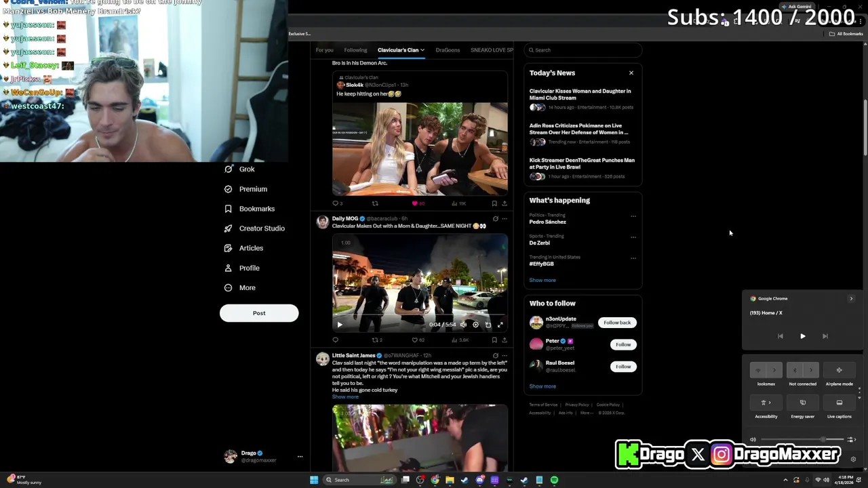Repost the Slok4k post
Screen dimensions: 868x488
(375, 203)
